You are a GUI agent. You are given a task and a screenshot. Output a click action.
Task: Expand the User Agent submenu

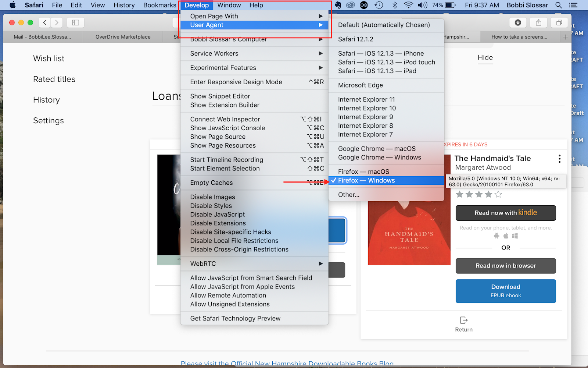click(254, 25)
